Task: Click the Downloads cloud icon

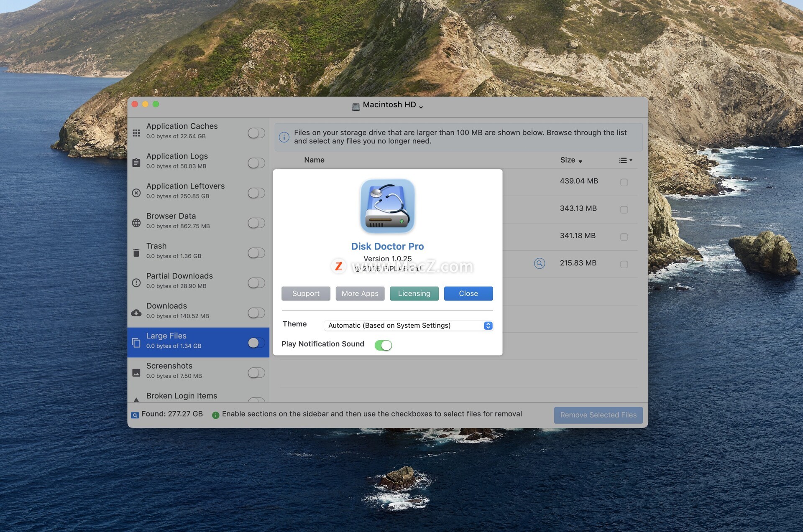Action: [136, 313]
